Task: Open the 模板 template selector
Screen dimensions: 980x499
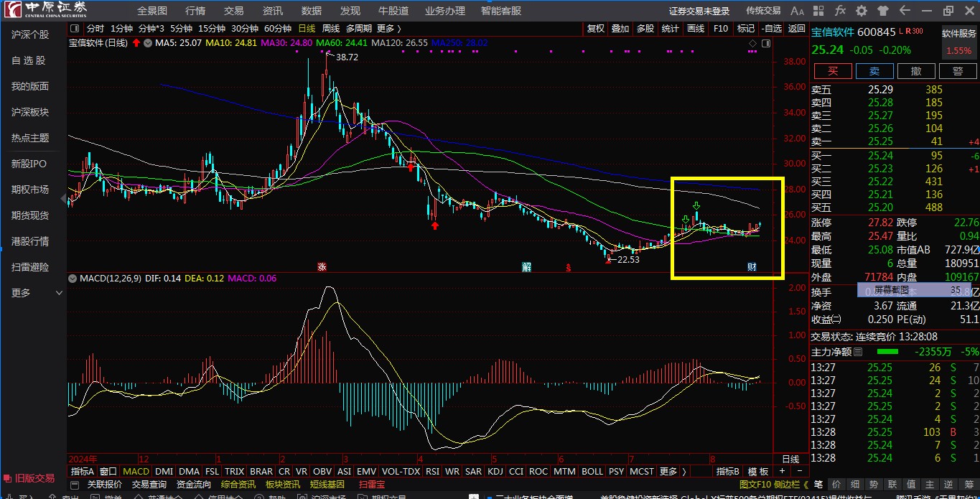Action: coord(758,472)
